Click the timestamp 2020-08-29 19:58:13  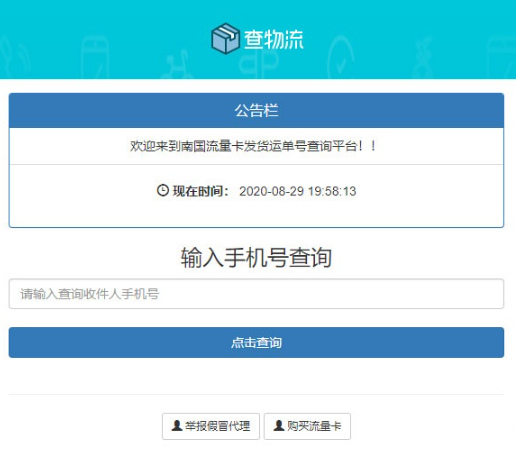click(x=298, y=191)
